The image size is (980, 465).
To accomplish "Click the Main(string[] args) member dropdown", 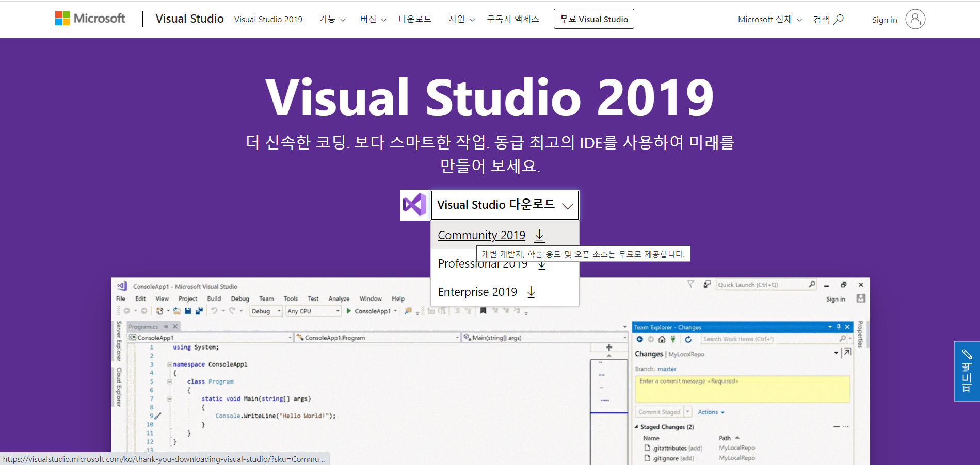I will 545,338.
